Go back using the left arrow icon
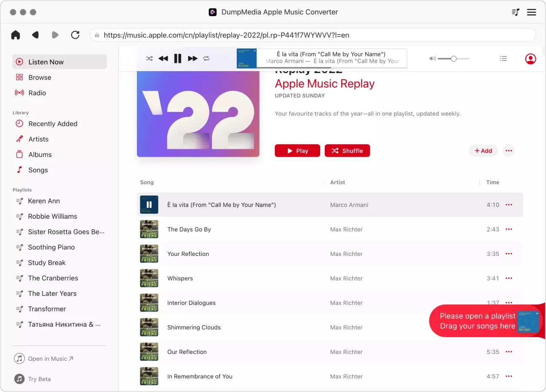Screen dimensions: 546x392 click(35, 35)
